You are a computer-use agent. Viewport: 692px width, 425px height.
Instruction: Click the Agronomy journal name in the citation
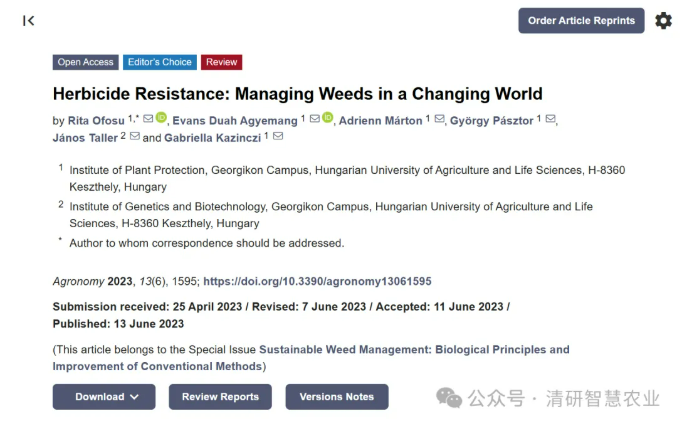tap(78, 282)
